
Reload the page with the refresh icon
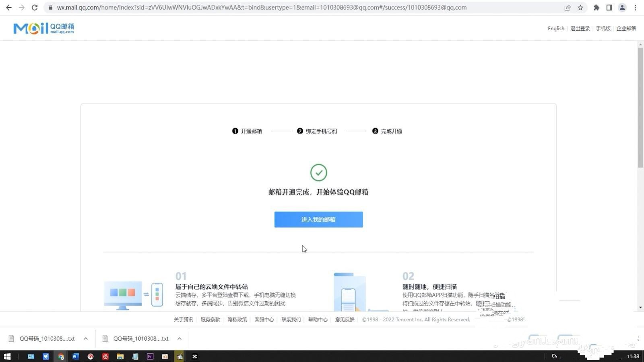pos(35,8)
